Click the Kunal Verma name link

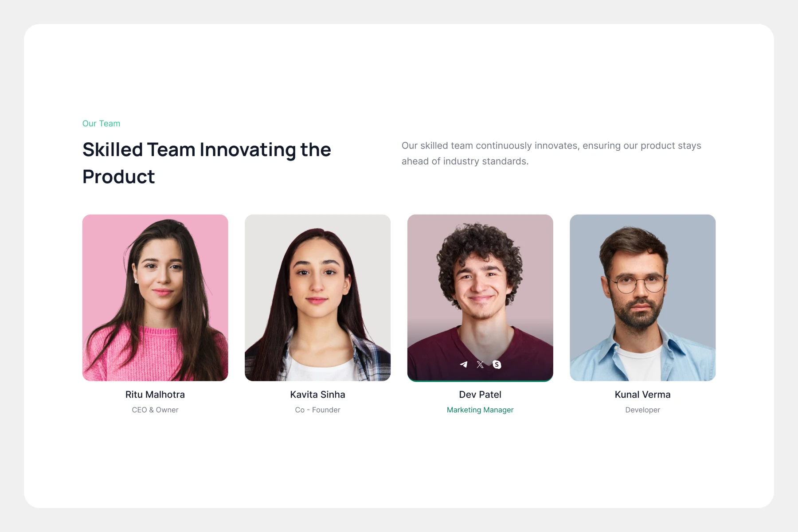[642, 395]
